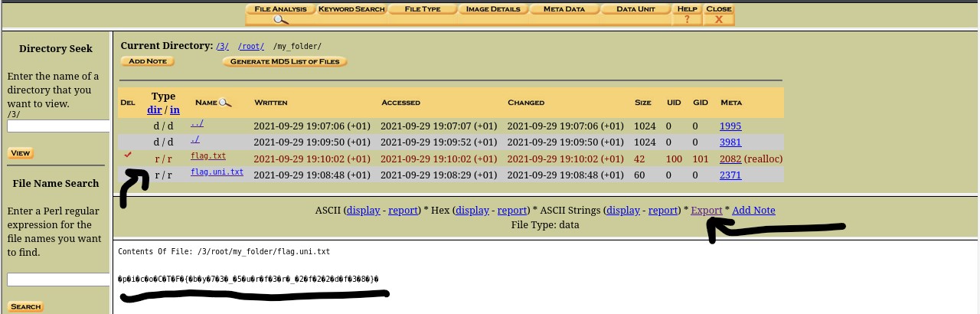
Task: Open meta entry 1995
Action: point(730,126)
